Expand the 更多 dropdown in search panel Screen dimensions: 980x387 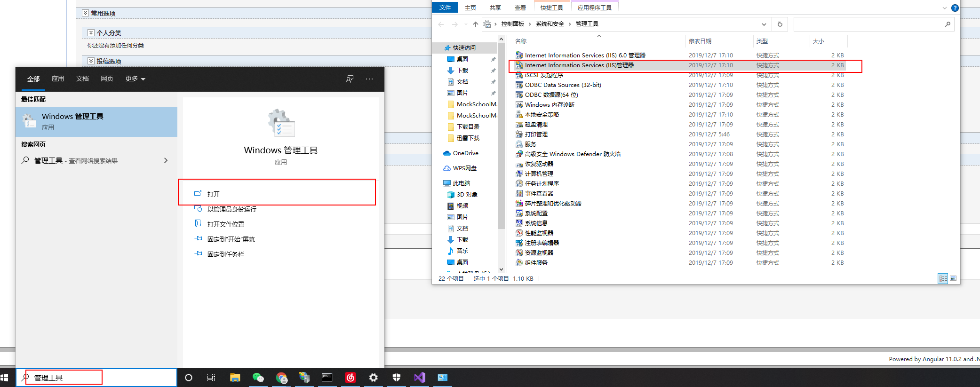pos(135,79)
